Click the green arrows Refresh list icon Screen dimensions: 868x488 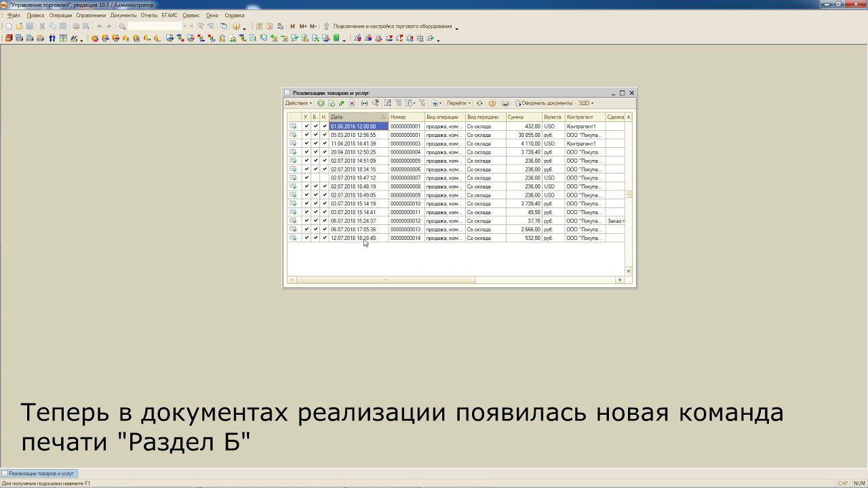pyautogui.click(x=479, y=103)
